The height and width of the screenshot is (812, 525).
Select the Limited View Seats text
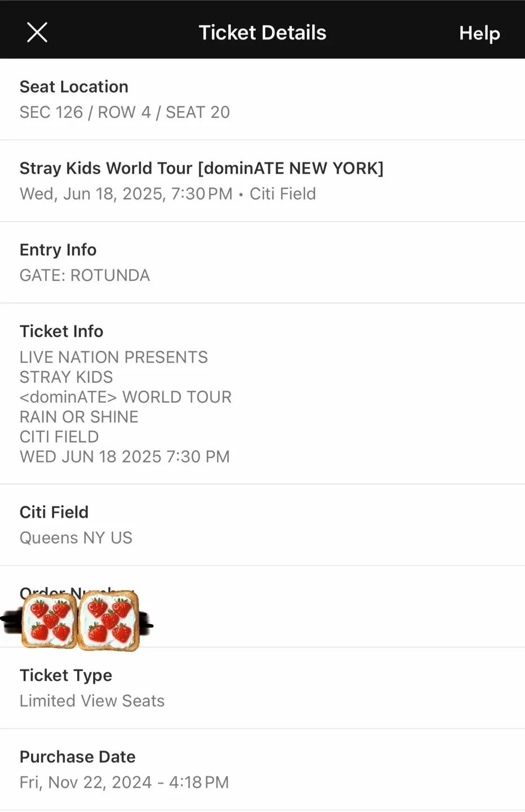pos(92,701)
